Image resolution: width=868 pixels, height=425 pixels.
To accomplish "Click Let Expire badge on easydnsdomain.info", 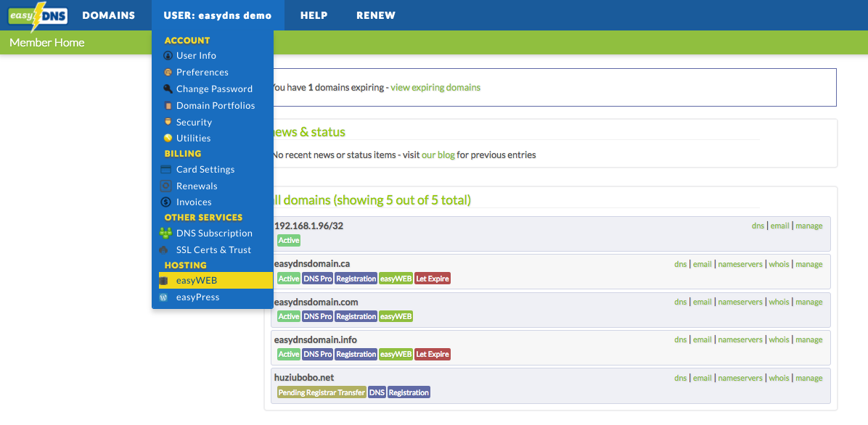I will click(x=433, y=354).
